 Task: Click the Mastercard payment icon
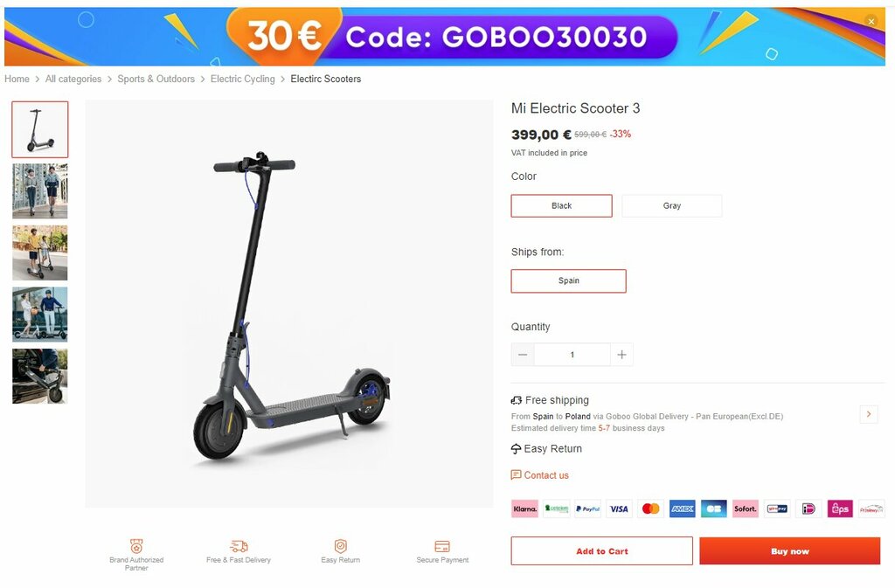[650, 508]
